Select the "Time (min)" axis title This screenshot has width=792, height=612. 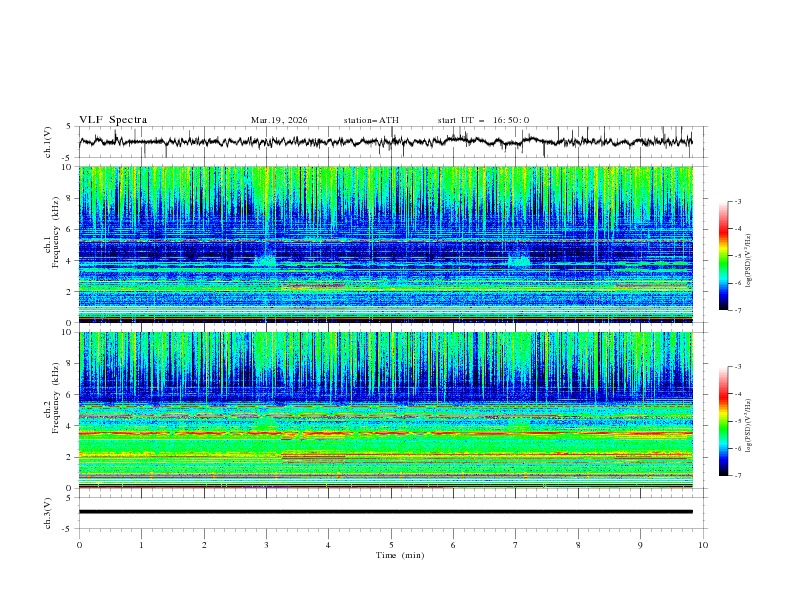pyautogui.click(x=400, y=555)
